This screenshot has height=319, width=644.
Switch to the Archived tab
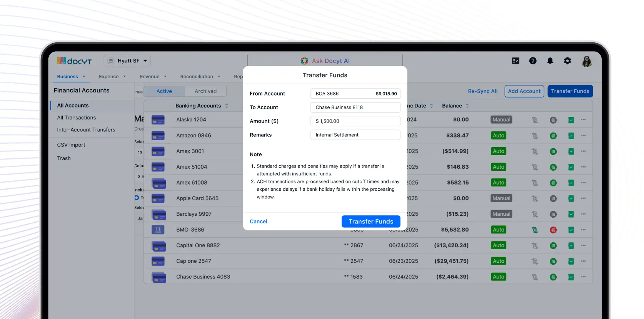coord(206,91)
